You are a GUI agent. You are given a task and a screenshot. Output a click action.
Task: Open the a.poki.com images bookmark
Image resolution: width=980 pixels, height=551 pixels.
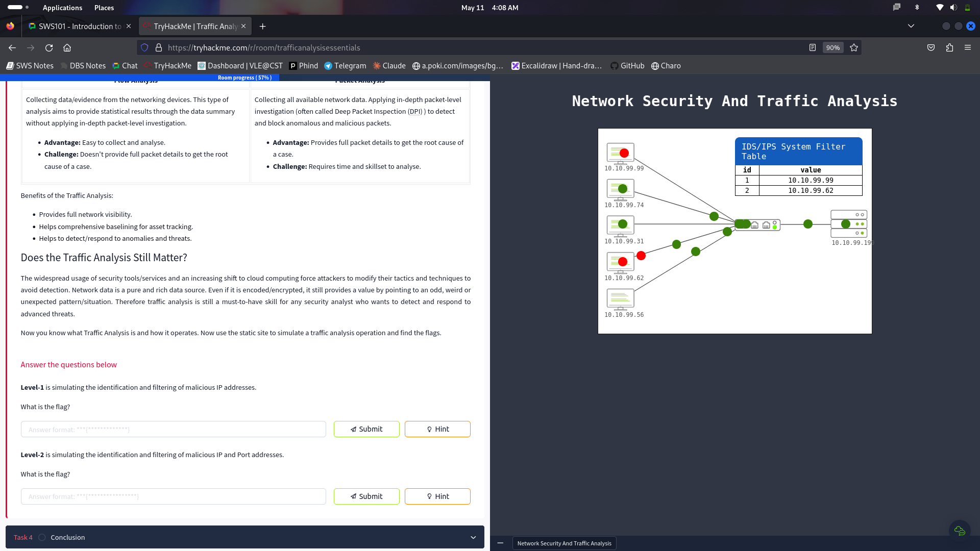(458, 66)
